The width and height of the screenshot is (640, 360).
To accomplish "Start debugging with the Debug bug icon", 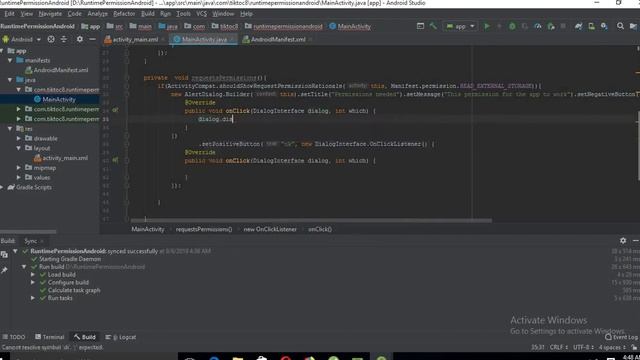I will tap(512, 26).
